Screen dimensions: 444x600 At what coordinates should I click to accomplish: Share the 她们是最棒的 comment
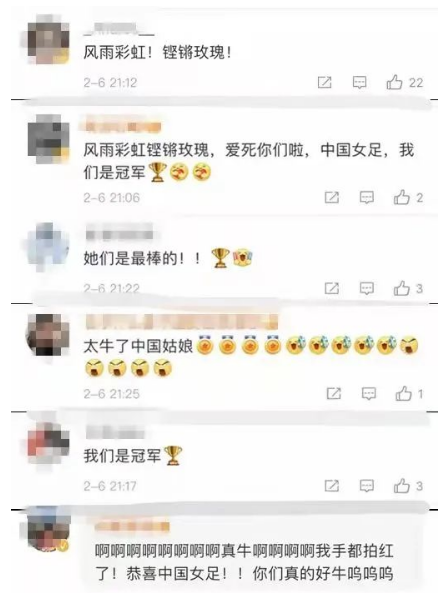[x=332, y=288]
